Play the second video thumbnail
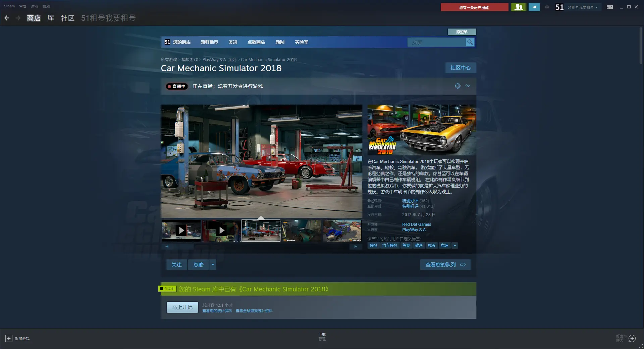Image resolution: width=644 pixels, height=349 pixels. [x=221, y=231]
